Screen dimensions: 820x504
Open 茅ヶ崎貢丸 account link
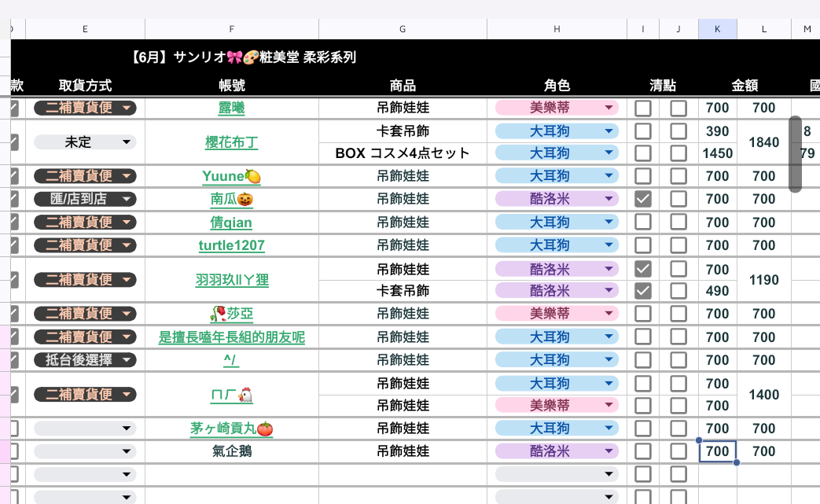click(x=231, y=429)
